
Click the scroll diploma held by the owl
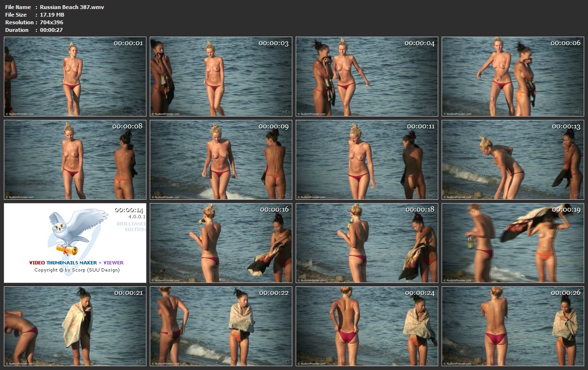pyautogui.click(x=66, y=249)
